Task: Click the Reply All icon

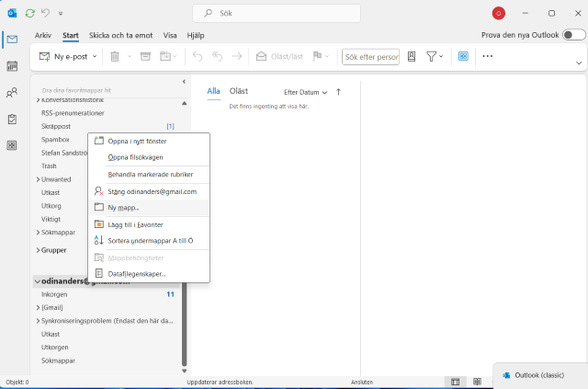Action: coord(217,56)
